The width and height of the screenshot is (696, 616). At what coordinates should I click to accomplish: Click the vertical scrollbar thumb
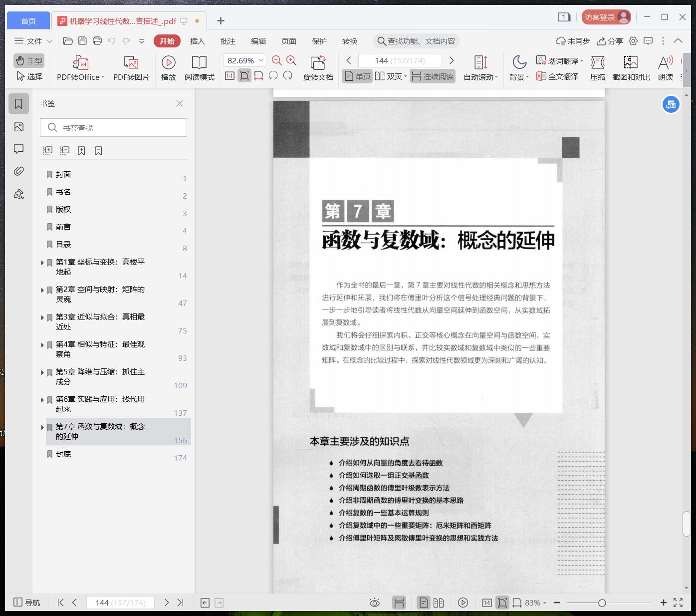[687, 524]
